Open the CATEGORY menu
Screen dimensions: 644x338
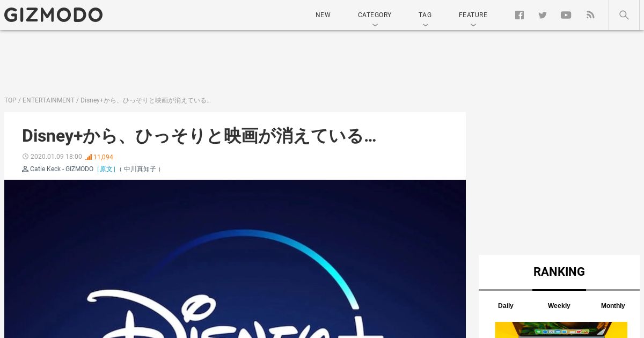click(375, 15)
